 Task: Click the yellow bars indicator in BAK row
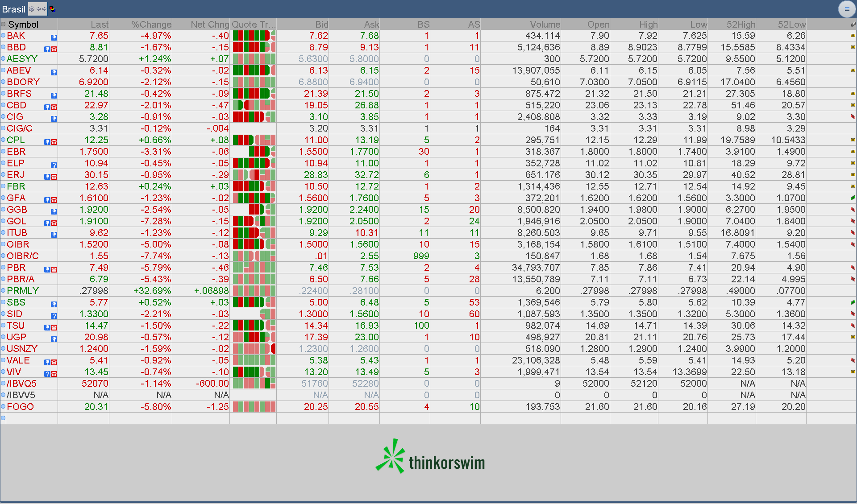coord(853,36)
